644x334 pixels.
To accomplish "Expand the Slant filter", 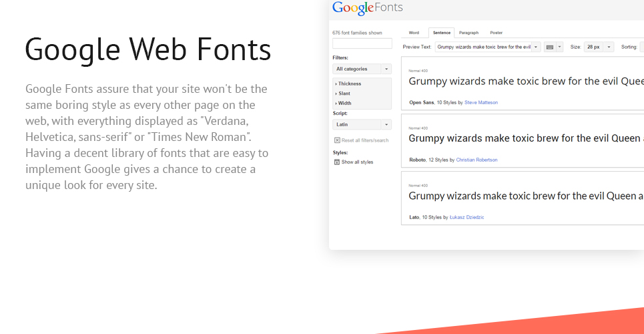I will click(343, 94).
